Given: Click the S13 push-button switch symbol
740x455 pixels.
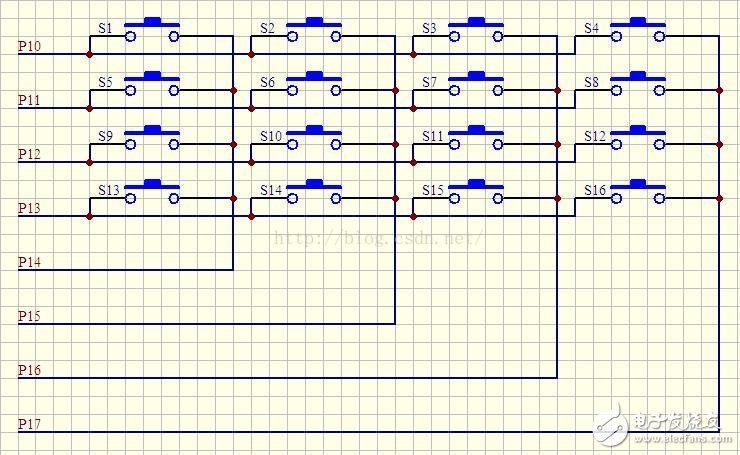Looking at the screenshot, I should 152,193.
